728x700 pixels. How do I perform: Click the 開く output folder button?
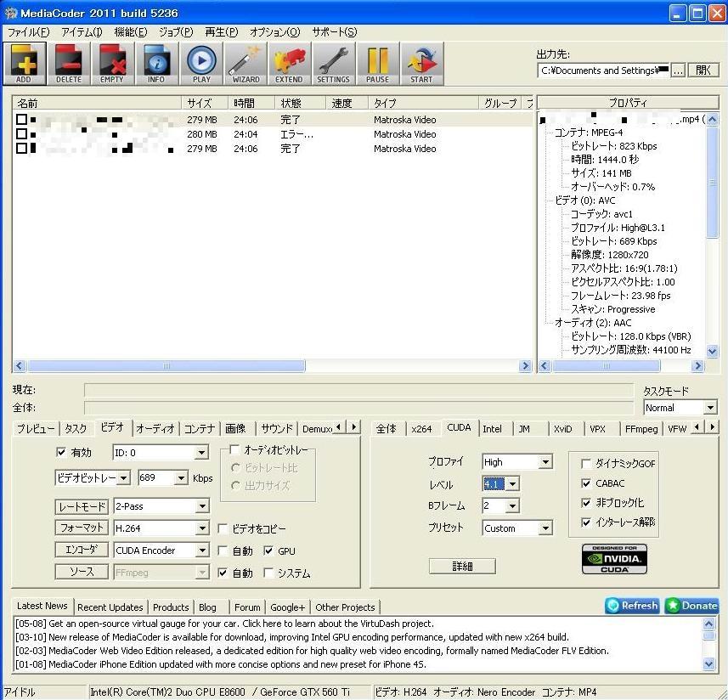[703, 71]
